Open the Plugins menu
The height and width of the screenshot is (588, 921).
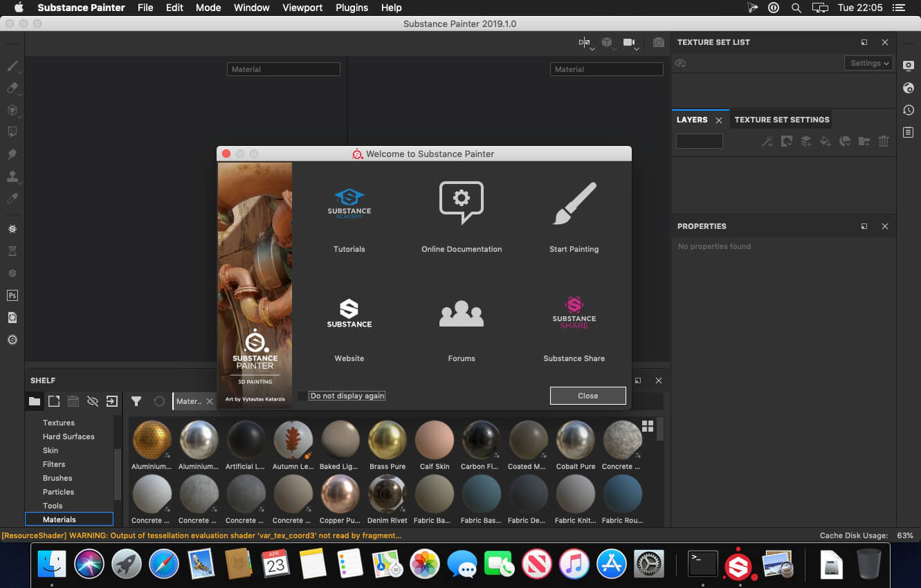352,8
